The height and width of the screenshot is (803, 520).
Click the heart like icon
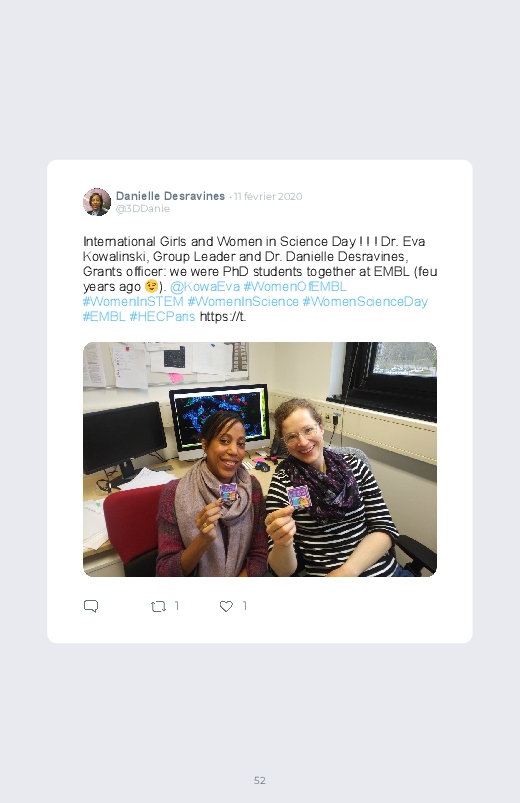coord(226,606)
